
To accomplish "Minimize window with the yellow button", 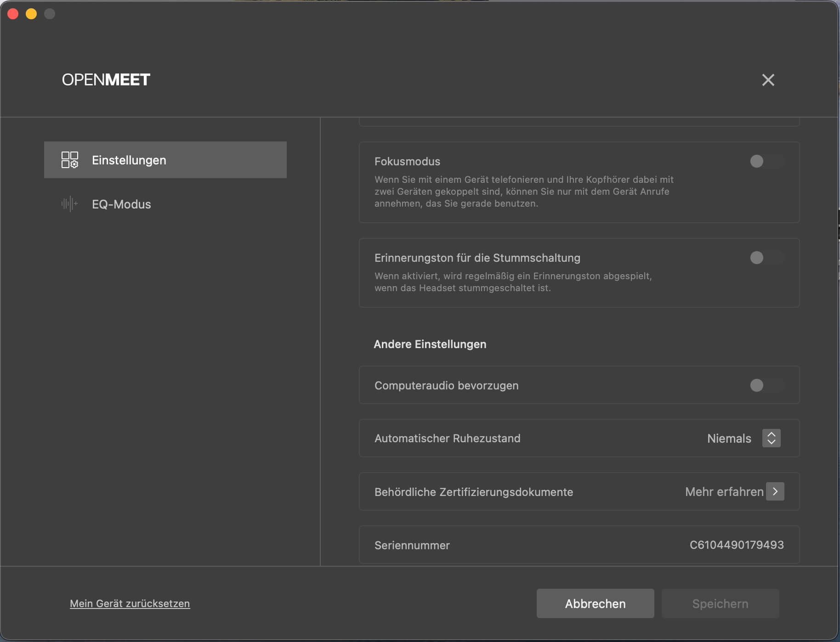I will (x=31, y=14).
